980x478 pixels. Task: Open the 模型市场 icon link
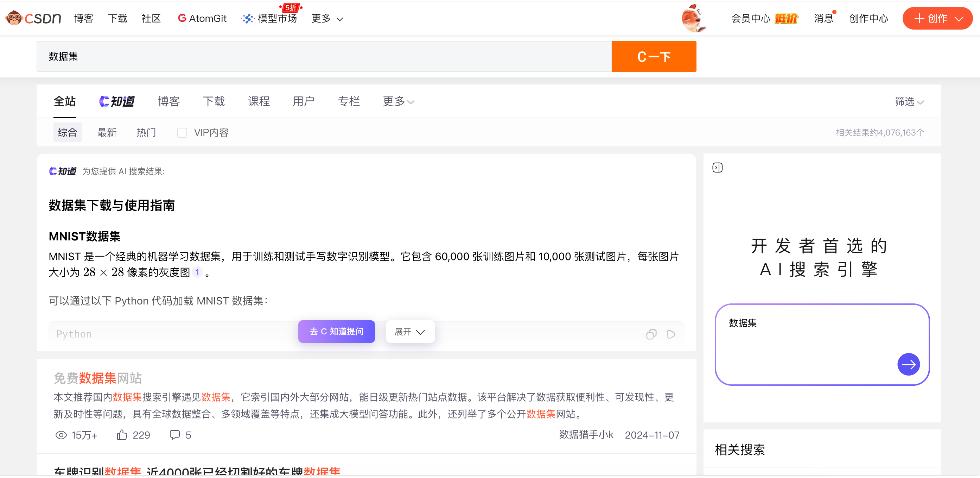[x=248, y=18]
